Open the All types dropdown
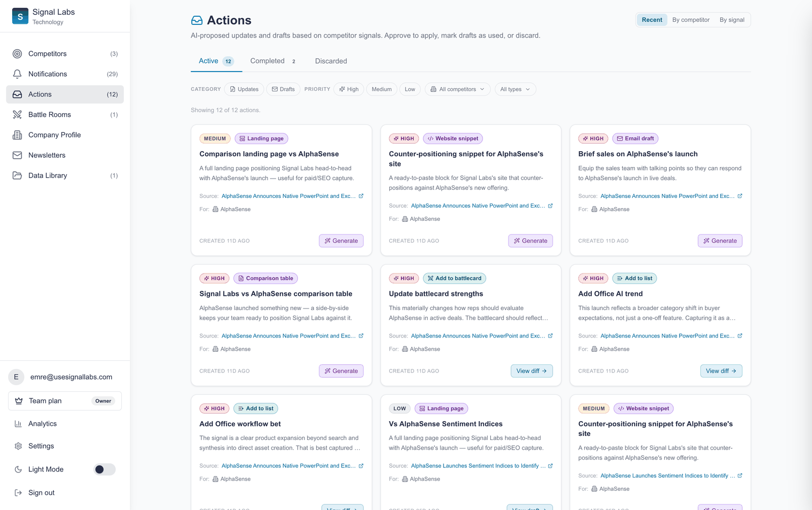 pyautogui.click(x=515, y=89)
